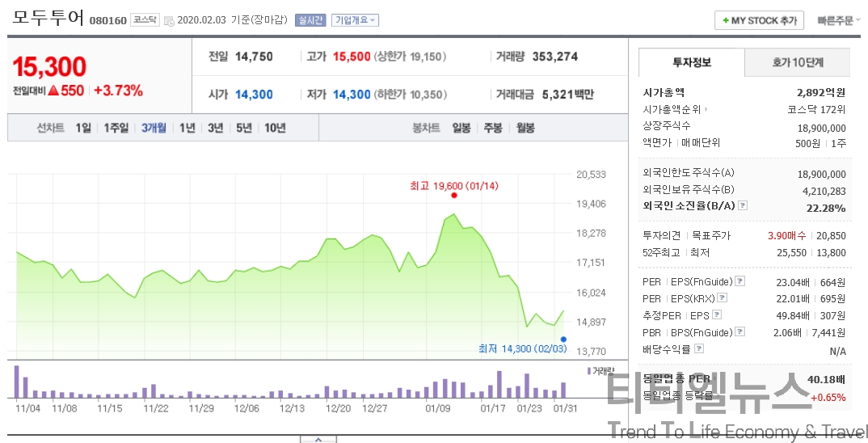
Task: Click the 동일업종 PER value 40.18배
Action: (x=826, y=379)
